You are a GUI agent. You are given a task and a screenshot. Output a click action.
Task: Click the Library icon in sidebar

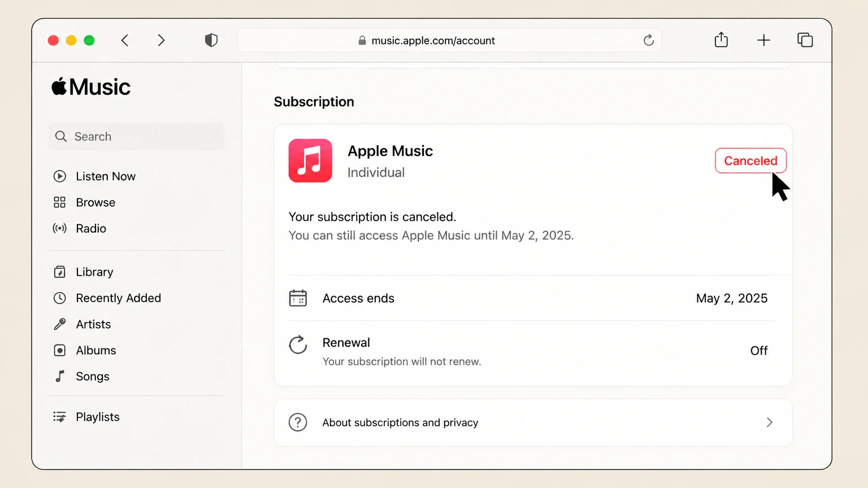tap(60, 272)
